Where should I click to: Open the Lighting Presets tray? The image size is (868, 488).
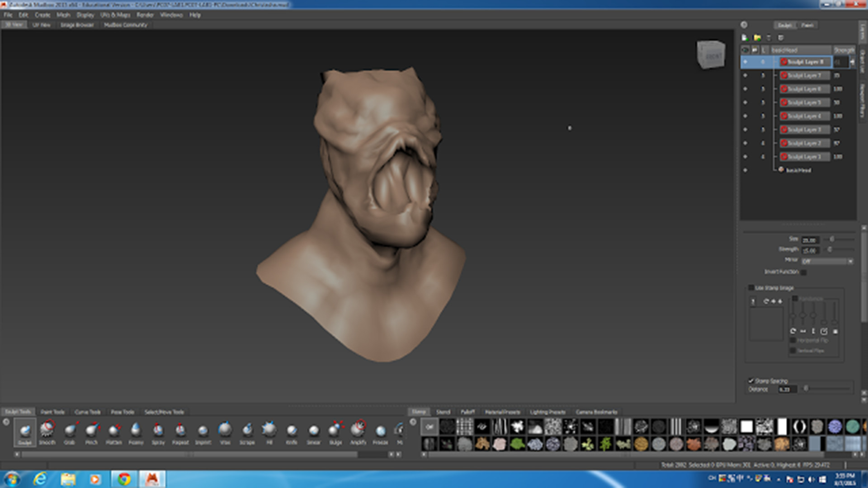click(x=548, y=412)
